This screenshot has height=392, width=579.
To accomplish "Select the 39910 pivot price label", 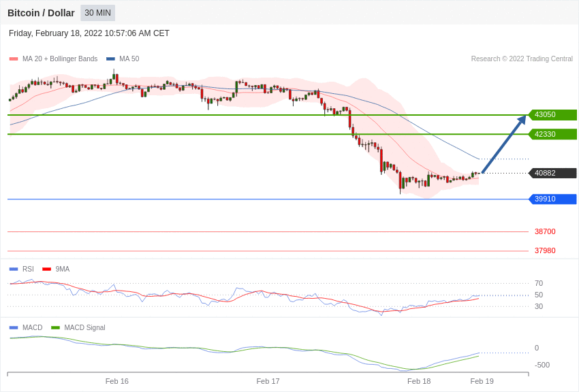I will tap(553, 199).
